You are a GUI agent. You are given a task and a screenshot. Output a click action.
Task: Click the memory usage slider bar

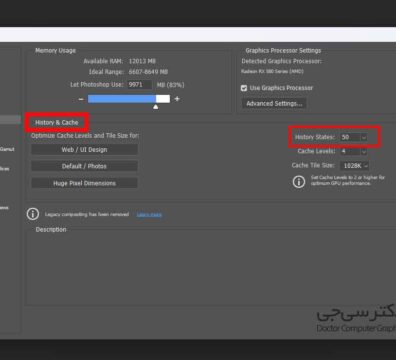coord(129,99)
